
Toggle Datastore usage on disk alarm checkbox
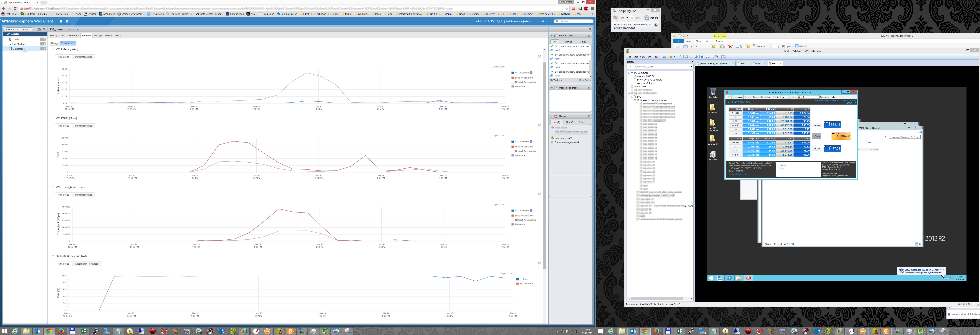pos(552,143)
